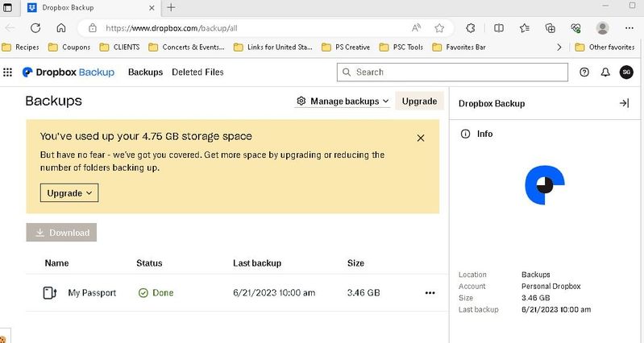Click the Backups location value in panel
The image size is (644, 343).
coord(535,275)
